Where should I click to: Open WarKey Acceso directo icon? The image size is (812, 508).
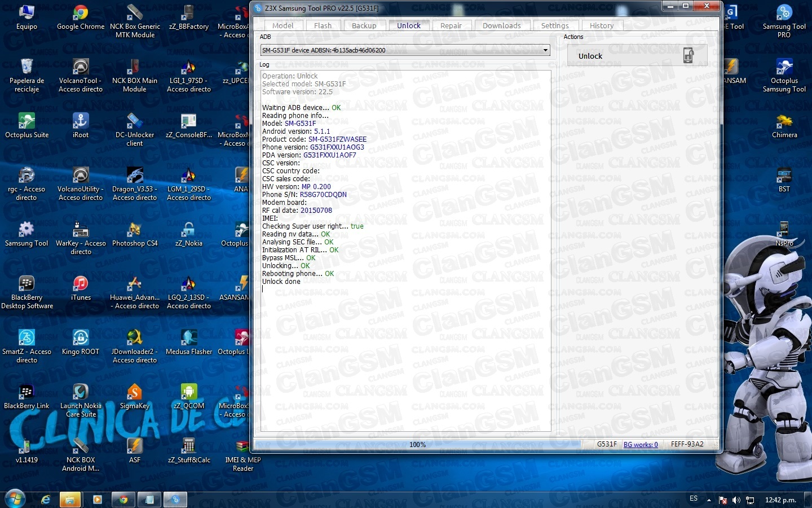coord(81,238)
